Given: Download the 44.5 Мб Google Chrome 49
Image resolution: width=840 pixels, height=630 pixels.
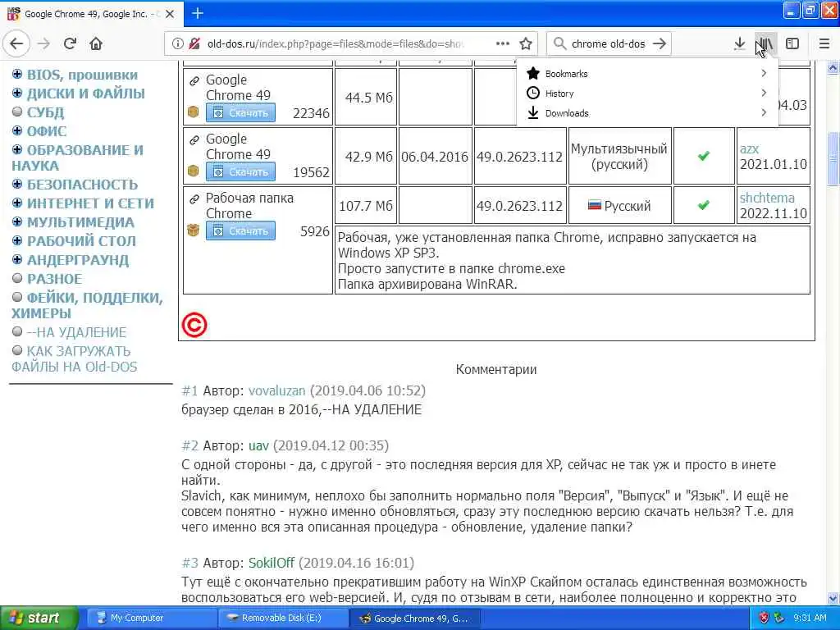Looking at the screenshot, I should [x=240, y=112].
